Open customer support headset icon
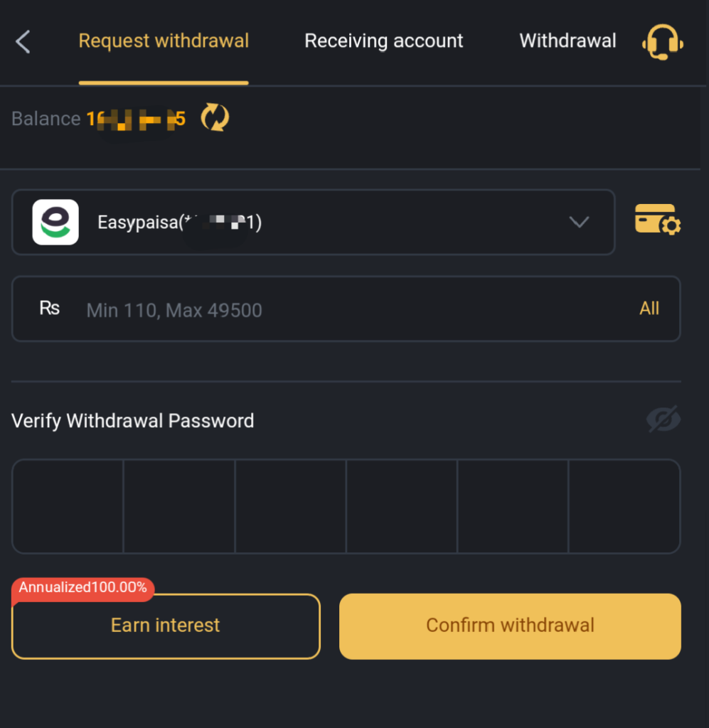This screenshot has width=709, height=728. pos(663,42)
